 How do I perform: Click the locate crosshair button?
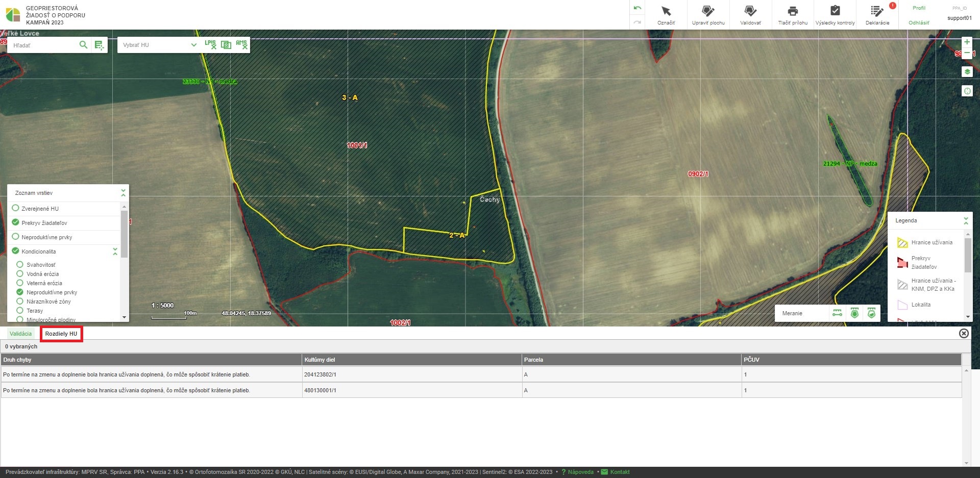[x=967, y=91]
